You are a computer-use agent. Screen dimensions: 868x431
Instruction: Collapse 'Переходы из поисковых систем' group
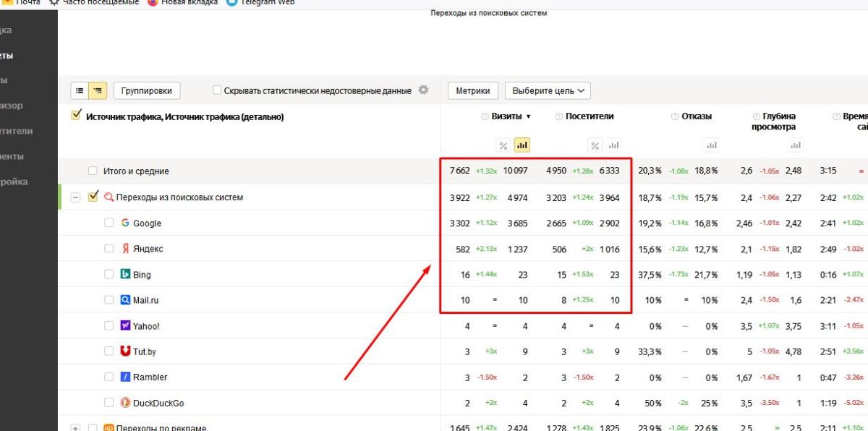point(75,197)
